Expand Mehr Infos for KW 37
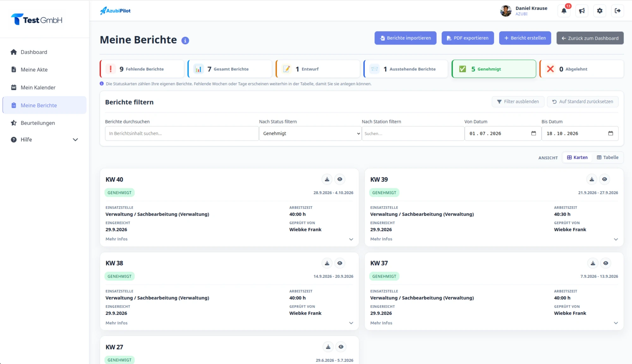This screenshot has width=632, height=364. pyautogui.click(x=494, y=323)
